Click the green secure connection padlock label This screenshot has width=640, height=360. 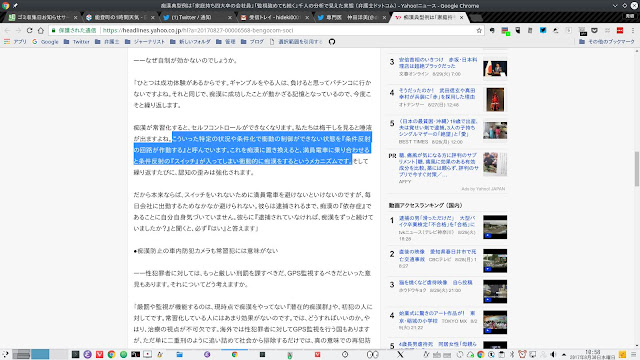click(73, 30)
